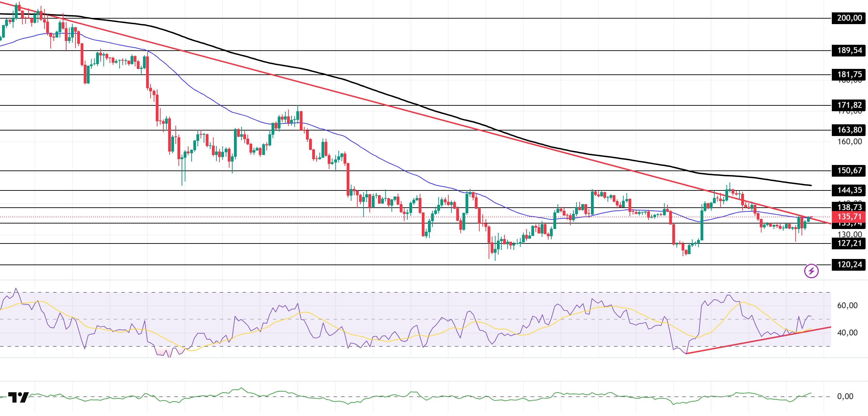Click the 171,82 price label
868x416 pixels.
[849, 105]
